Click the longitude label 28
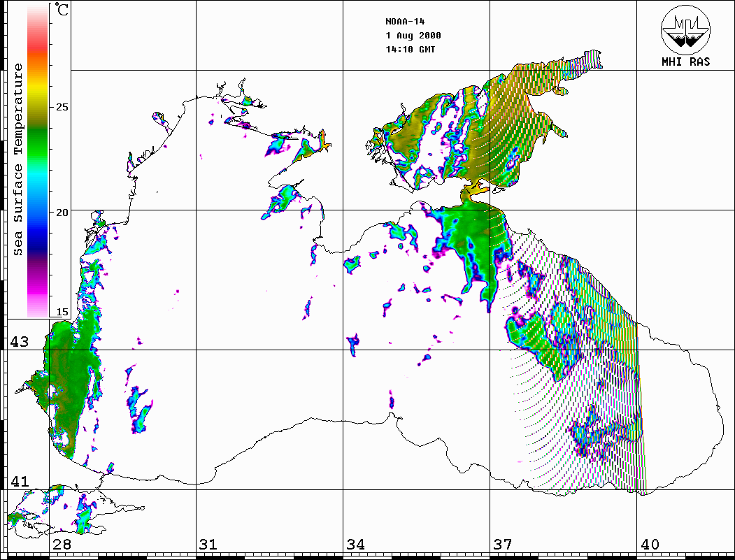The height and width of the screenshot is (560, 735). pyautogui.click(x=62, y=545)
